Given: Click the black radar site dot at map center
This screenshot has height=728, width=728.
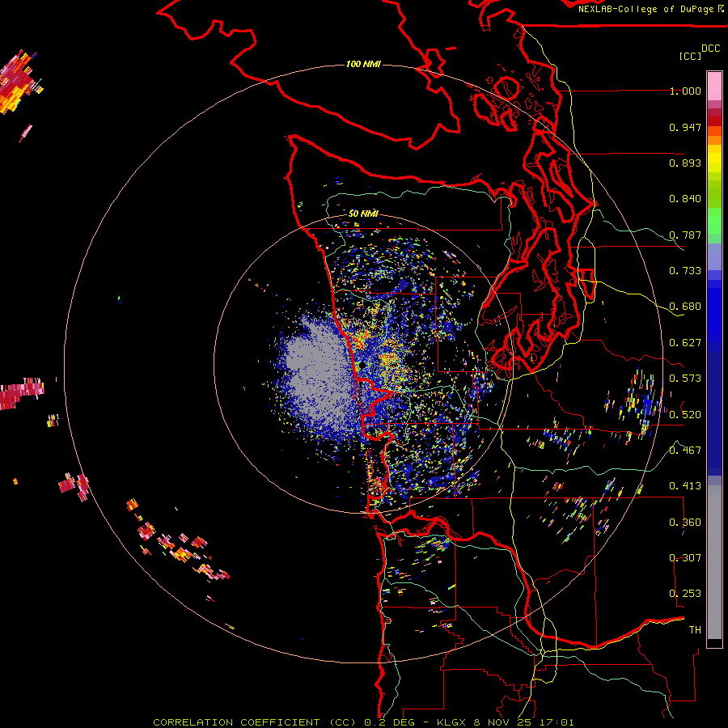Looking at the screenshot, I should [362, 366].
